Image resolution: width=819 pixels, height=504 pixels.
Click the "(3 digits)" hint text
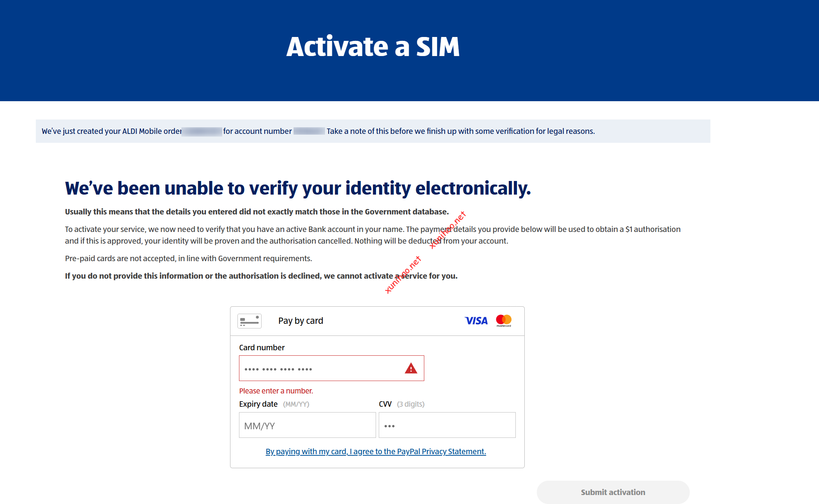pos(411,404)
